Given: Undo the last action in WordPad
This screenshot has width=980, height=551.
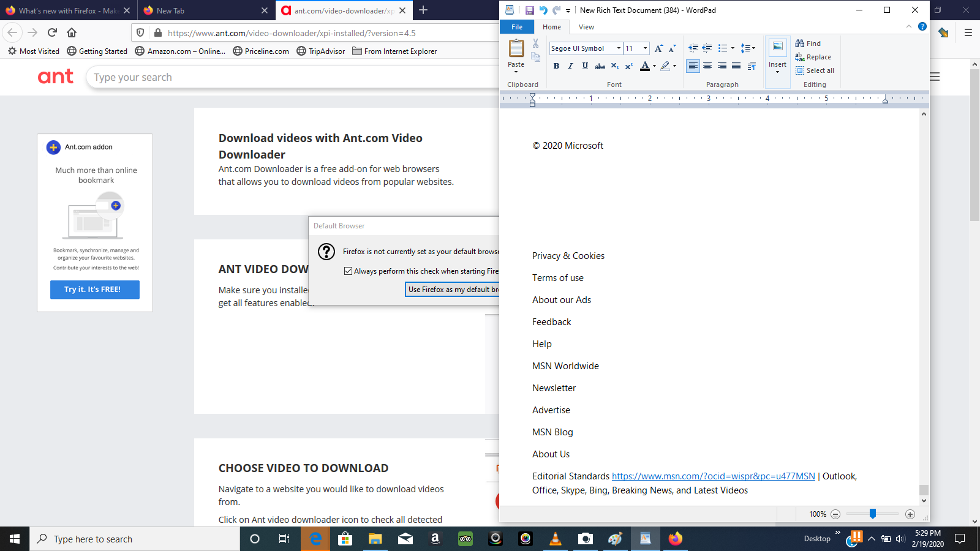Looking at the screenshot, I should click(x=543, y=10).
